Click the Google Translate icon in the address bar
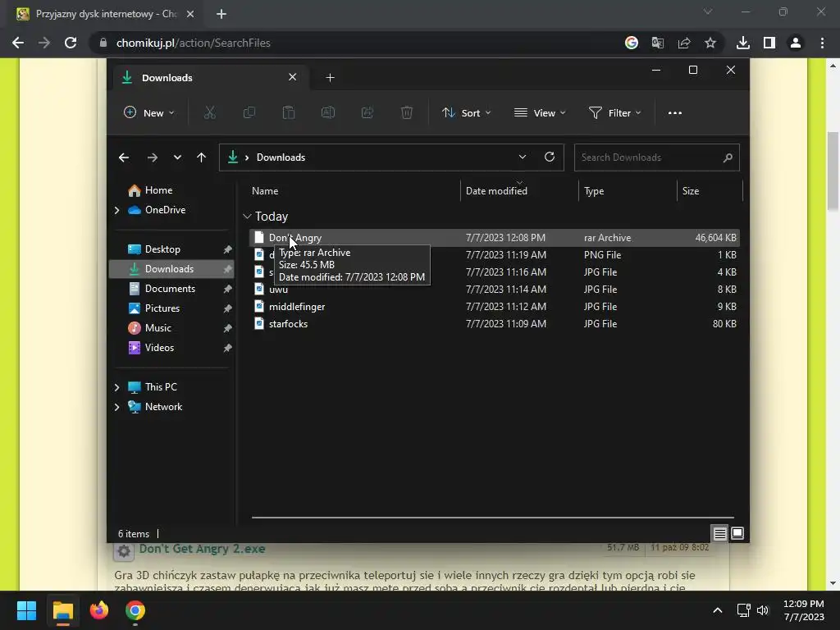 coord(658,43)
